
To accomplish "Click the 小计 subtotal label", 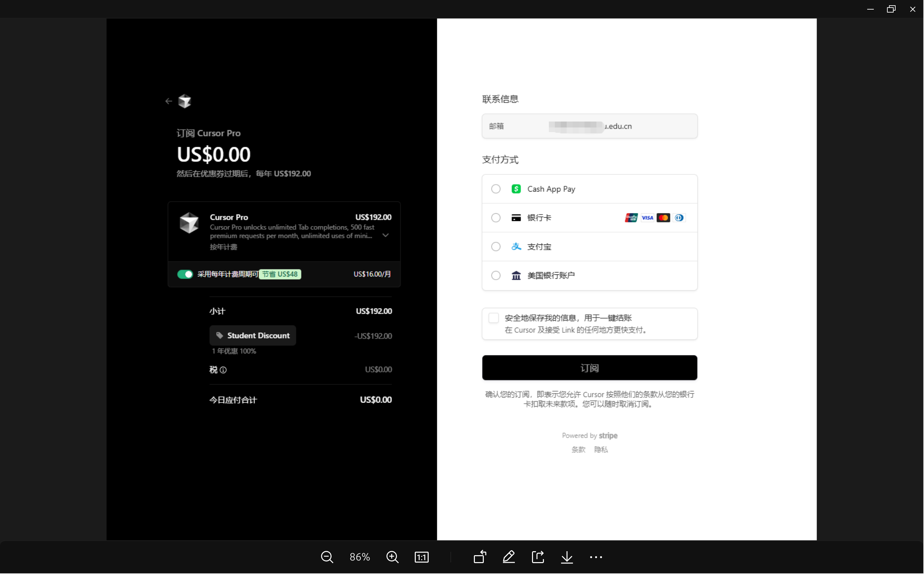I will coord(217,311).
